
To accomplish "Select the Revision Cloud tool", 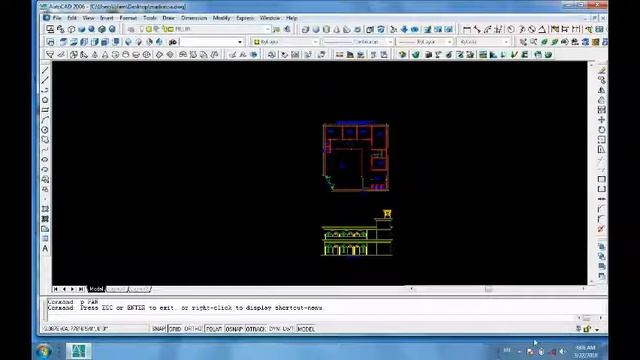I will (45, 140).
